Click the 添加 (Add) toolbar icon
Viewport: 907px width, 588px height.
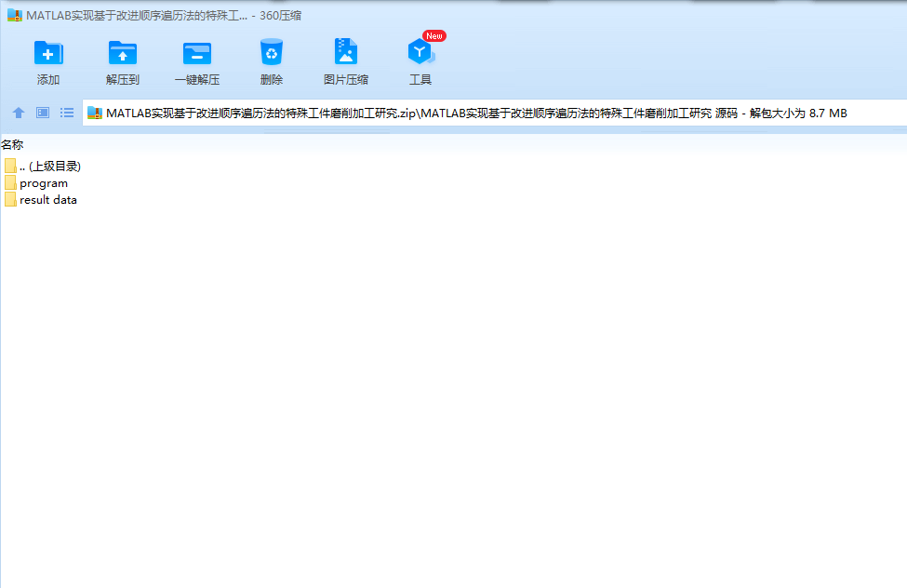coord(48,53)
